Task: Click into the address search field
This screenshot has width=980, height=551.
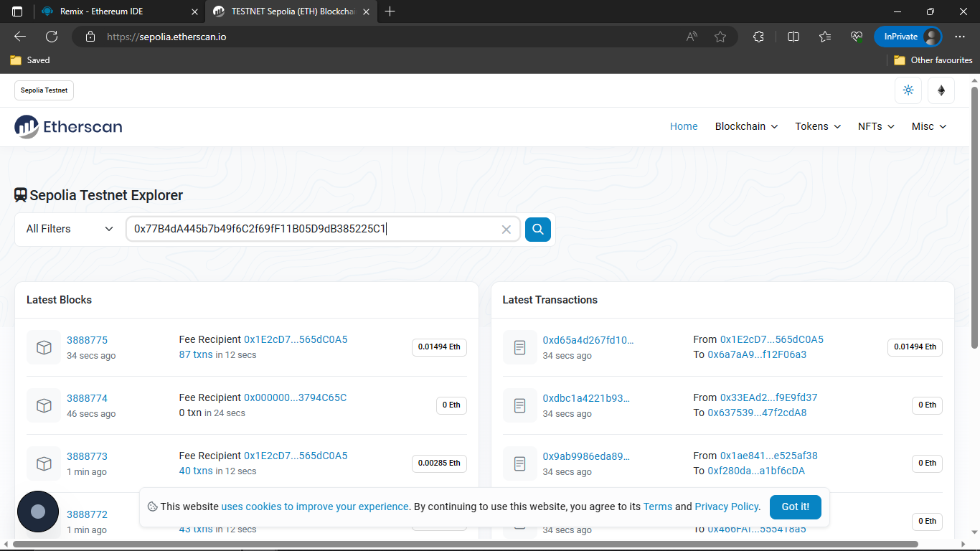Action: pos(323,229)
